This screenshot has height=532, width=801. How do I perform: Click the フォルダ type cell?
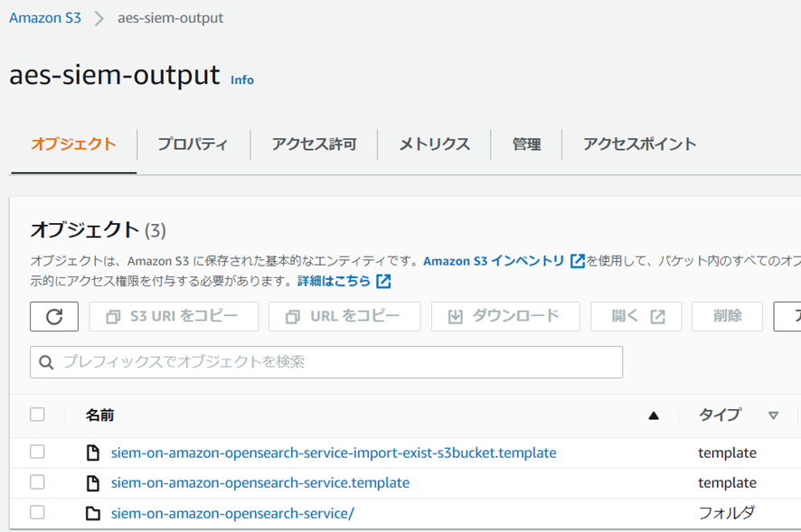coord(727,513)
